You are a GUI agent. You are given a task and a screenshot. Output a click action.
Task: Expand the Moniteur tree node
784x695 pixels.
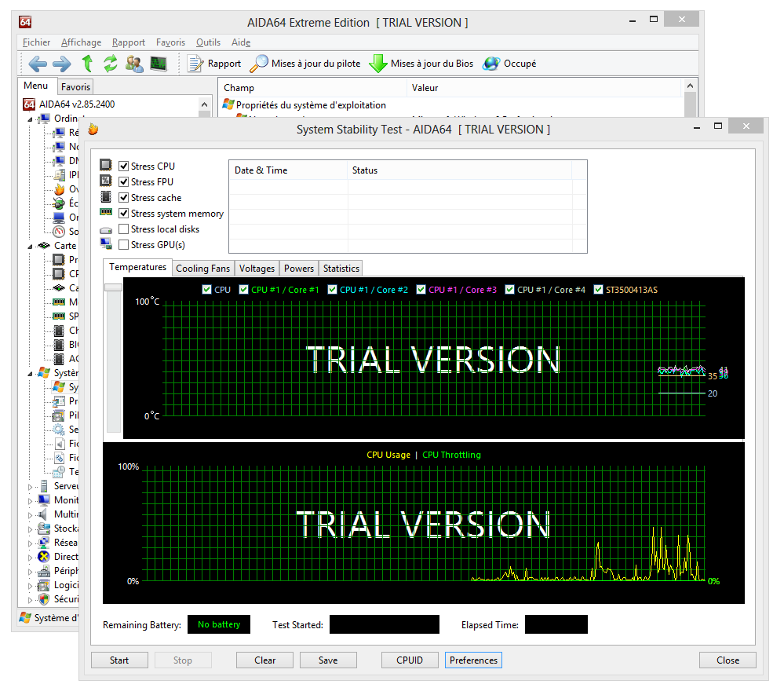tap(30, 500)
